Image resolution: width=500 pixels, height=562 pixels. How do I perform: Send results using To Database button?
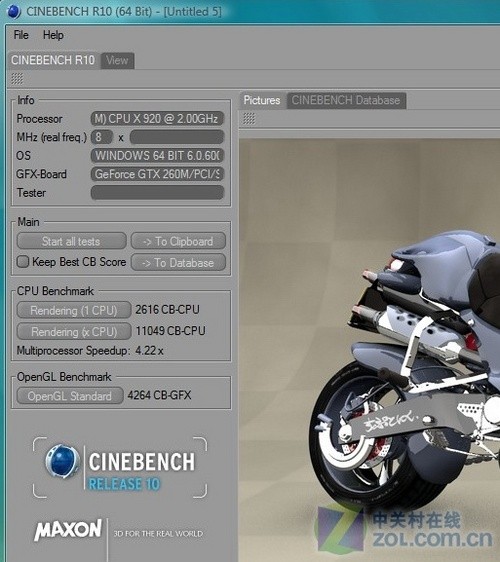(178, 263)
